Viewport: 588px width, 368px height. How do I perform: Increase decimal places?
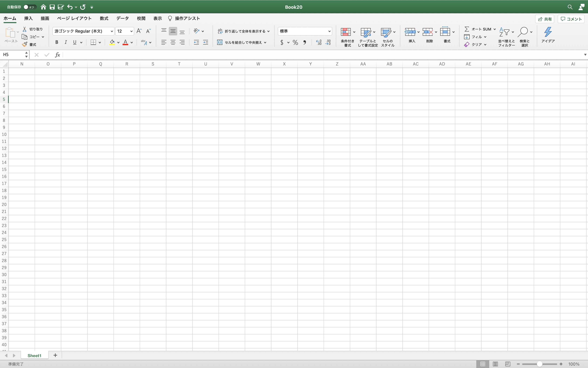click(319, 42)
